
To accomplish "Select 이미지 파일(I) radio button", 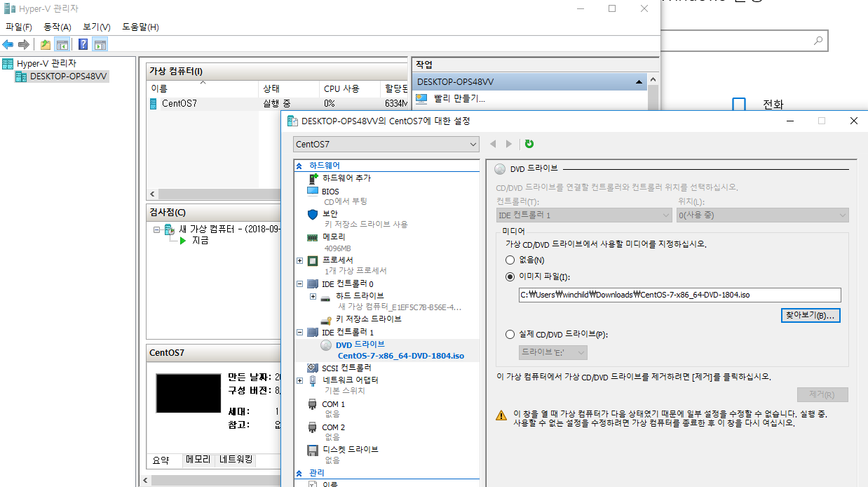I will (510, 276).
